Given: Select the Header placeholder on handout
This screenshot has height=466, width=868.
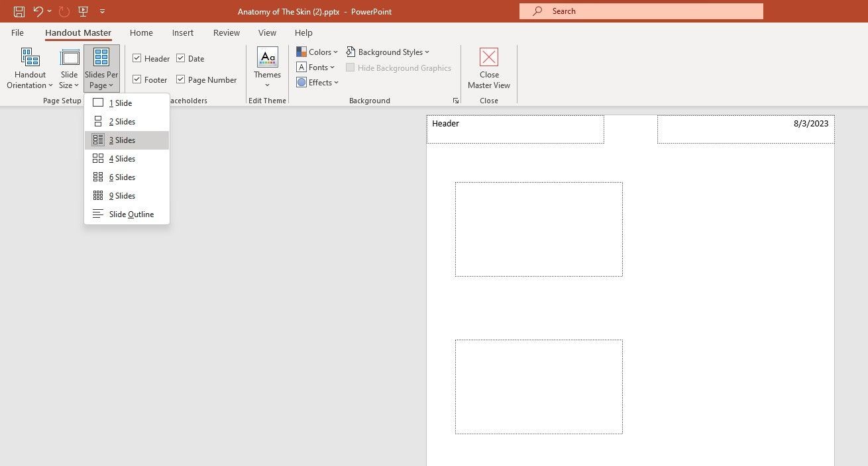Looking at the screenshot, I should click(x=515, y=129).
